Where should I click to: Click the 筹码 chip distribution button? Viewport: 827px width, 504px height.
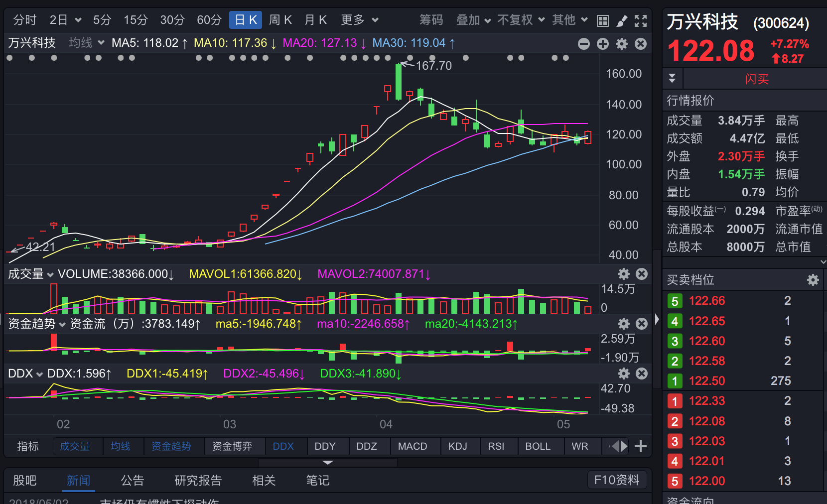pyautogui.click(x=431, y=20)
